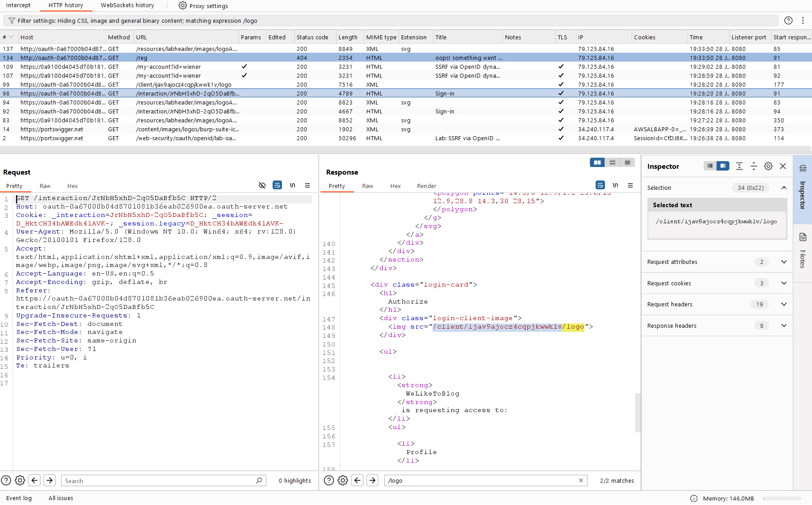Open Request panel hamburger menu
This screenshot has width=812, height=505.
(307, 185)
